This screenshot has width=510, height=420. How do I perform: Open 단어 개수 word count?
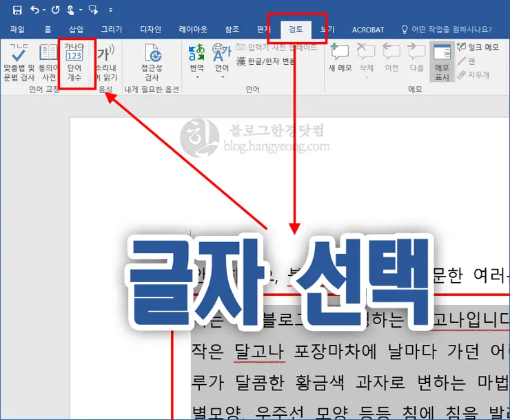pyautogui.click(x=74, y=62)
